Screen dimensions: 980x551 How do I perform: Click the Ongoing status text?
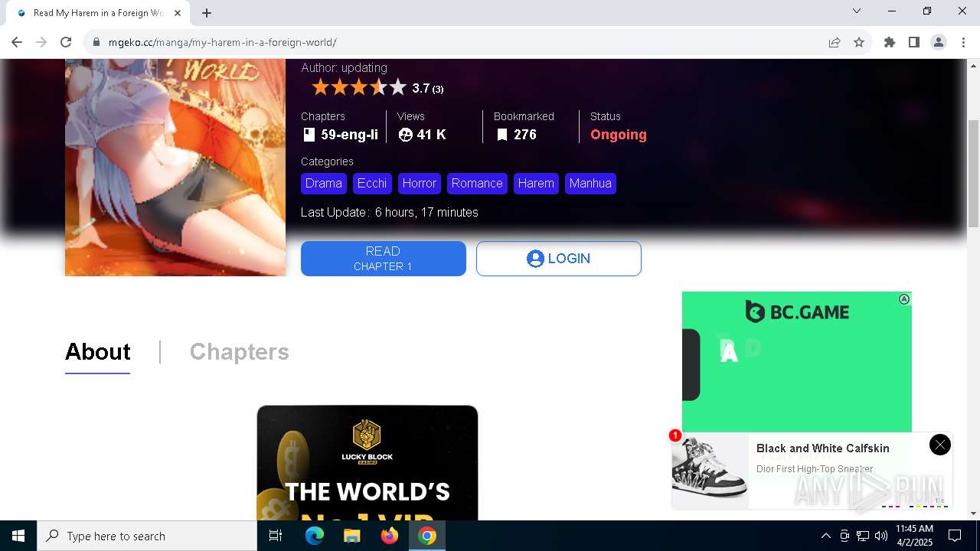(619, 135)
